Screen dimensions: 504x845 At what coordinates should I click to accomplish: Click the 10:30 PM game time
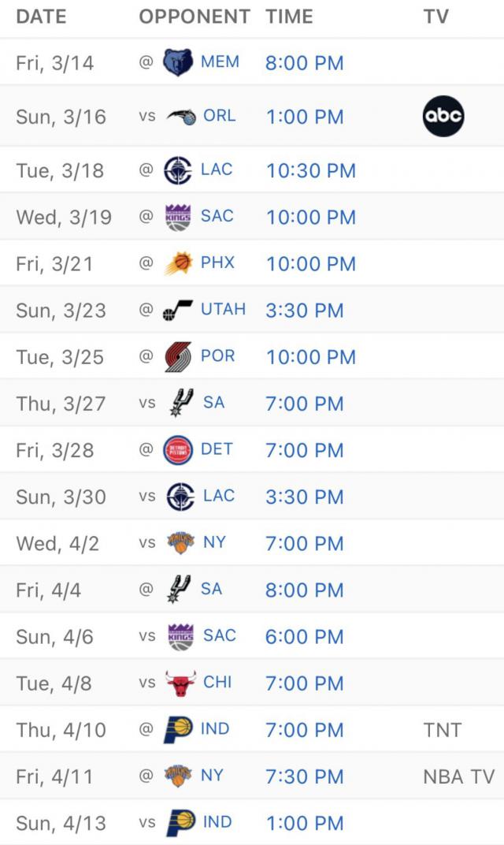tap(311, 171)
